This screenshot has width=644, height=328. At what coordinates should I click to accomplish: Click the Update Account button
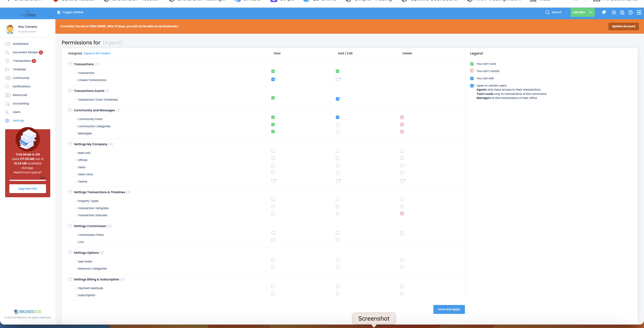point(624,26)
